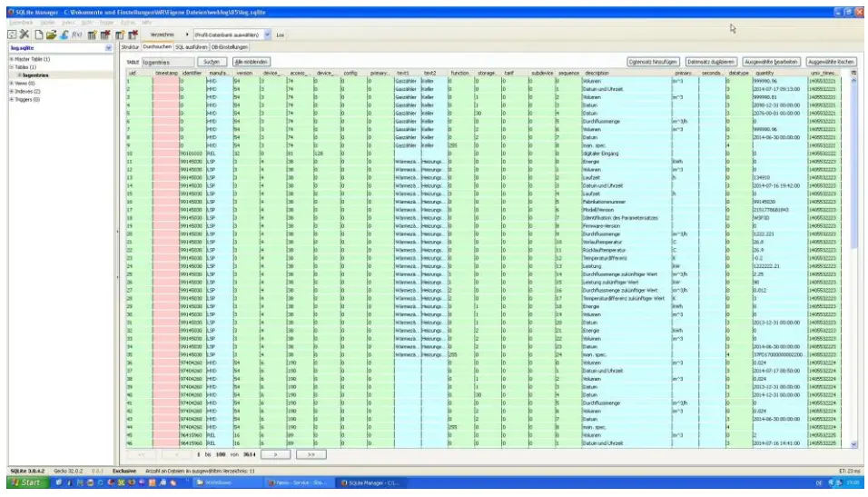Open the column picker icon above the scrollbar

853,73
